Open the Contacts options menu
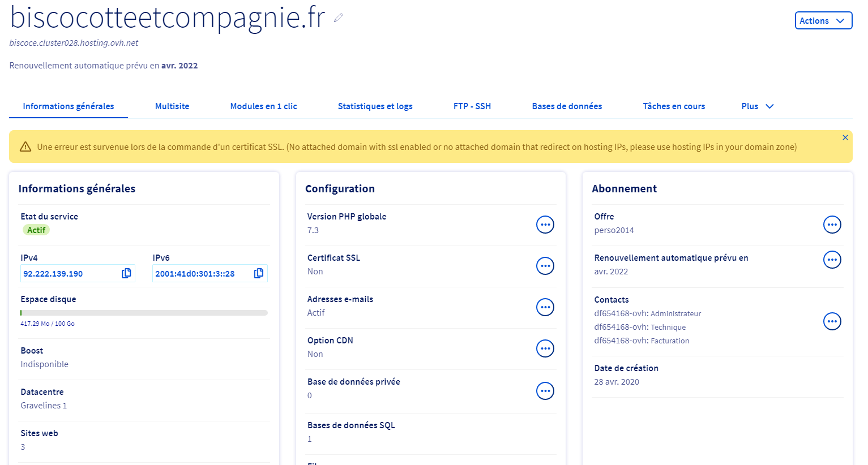This screenshot has height=465, width=868. [832, 321]
